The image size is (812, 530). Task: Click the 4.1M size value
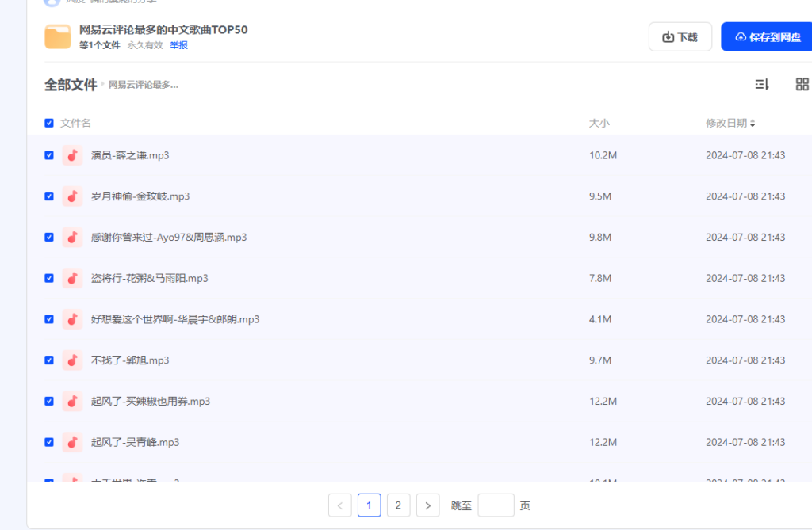600,319
